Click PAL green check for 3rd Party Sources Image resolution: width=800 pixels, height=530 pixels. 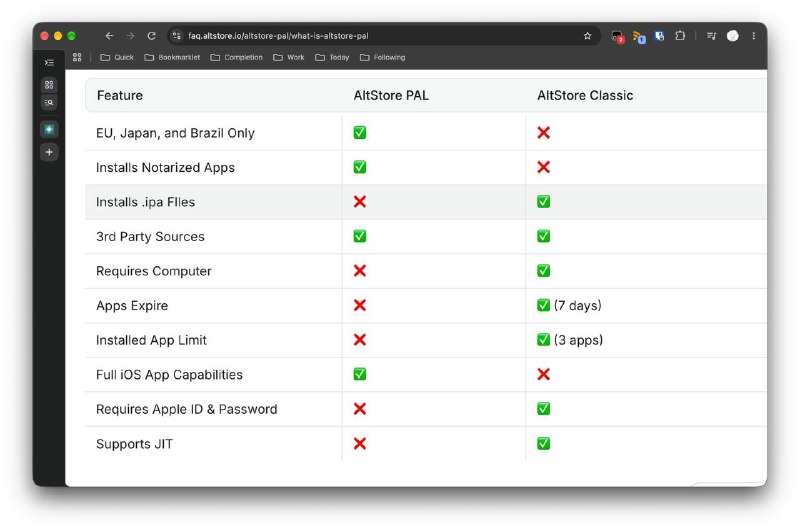click(x=360, y=236)
